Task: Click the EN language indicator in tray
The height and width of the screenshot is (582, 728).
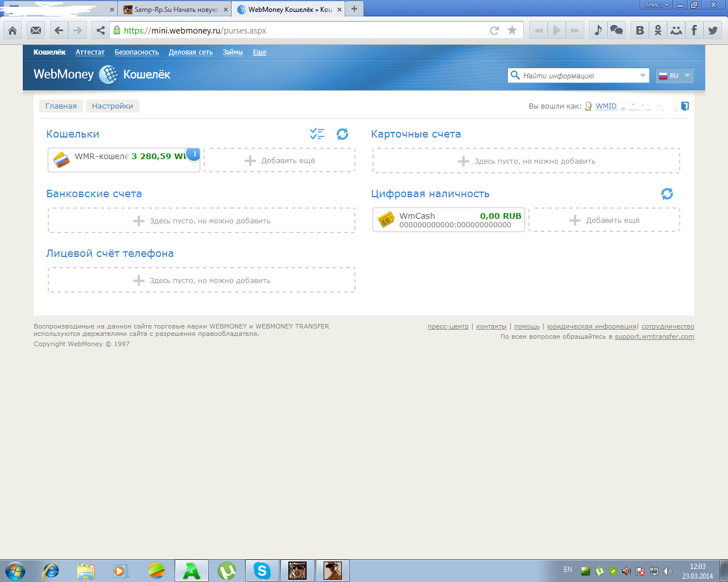Action: point(568,569)
